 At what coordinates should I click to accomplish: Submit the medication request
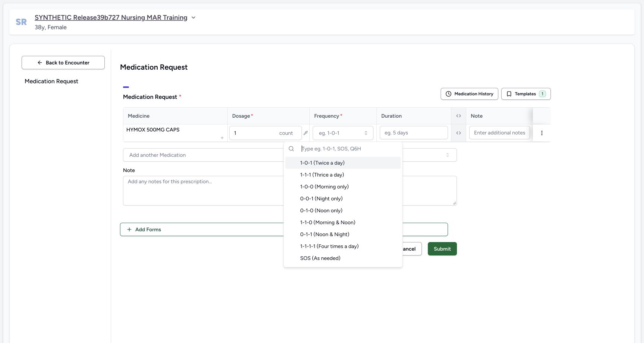pyautogui.click(x=442, y=249)
